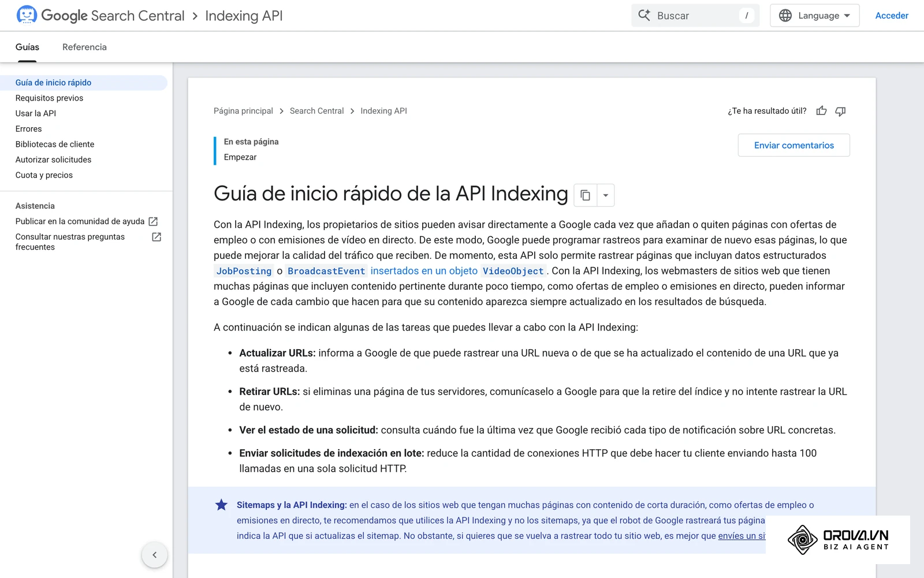
Task: Click Consultar nuestras preguntas frecuentes link
Action: coord(70,242)
